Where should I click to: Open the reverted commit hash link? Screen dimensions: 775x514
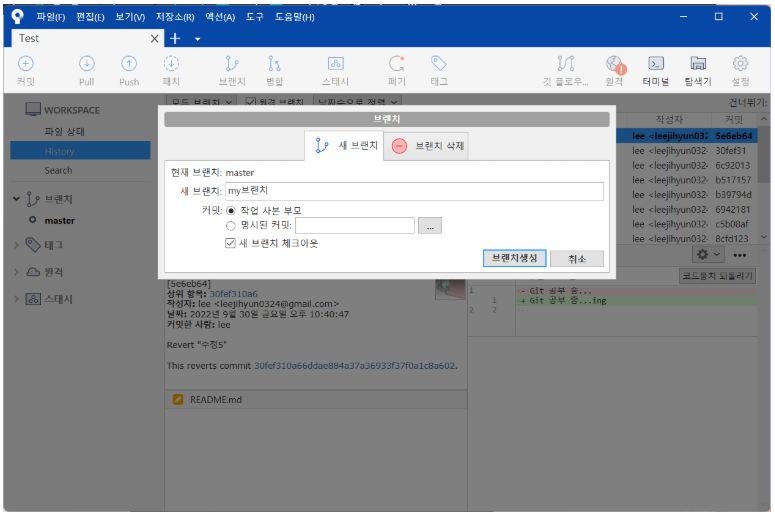pos(354,366)
